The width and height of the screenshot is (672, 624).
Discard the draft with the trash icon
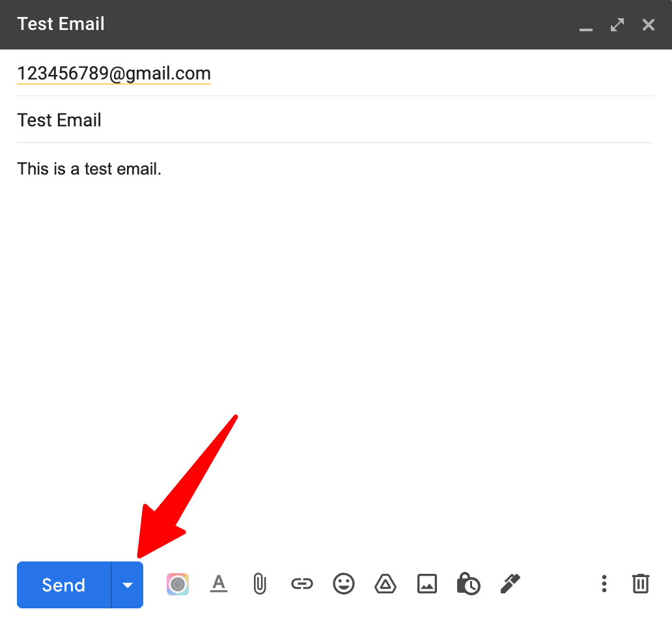click(x=640, y=584)
